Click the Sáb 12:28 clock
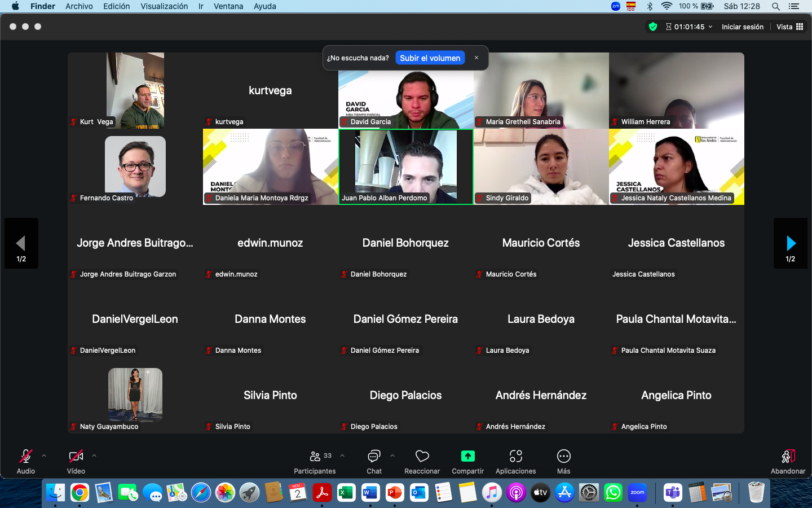812x508 pixels. point(742,6)
